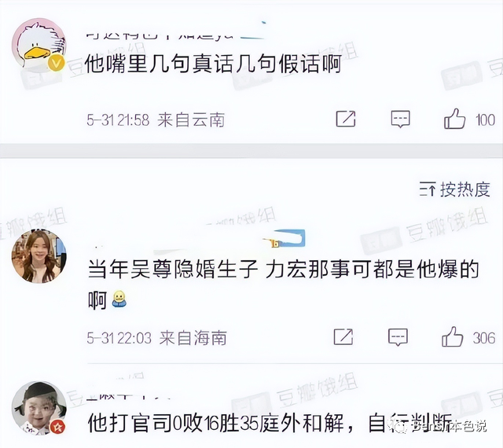
Task: Like the 吴尊隐婚生子 comment
Action: pyautogui.click(x=453, y=337)
